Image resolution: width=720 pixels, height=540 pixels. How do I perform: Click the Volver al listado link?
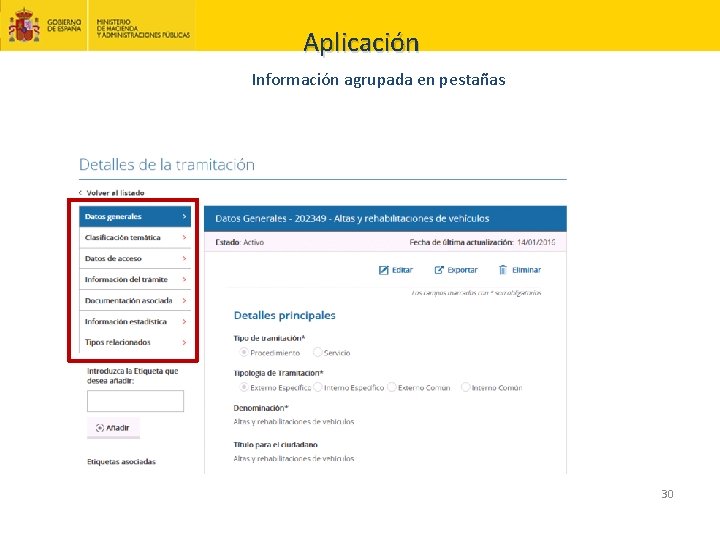click(115, 193)
